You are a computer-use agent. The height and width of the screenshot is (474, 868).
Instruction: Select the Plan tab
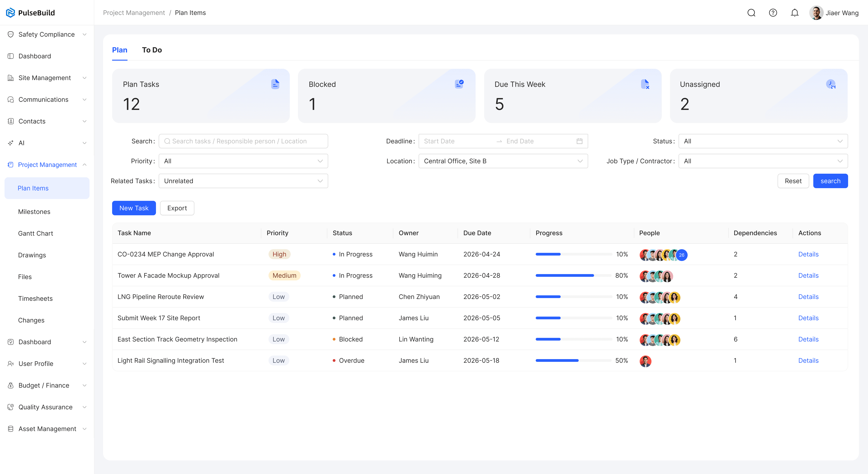[120, 50]
